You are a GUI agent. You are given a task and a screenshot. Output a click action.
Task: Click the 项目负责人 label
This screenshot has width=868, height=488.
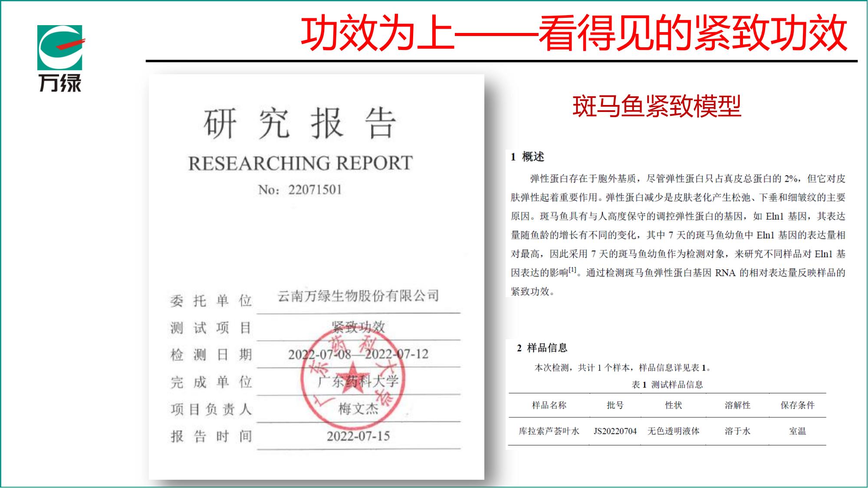click(211, 409)
